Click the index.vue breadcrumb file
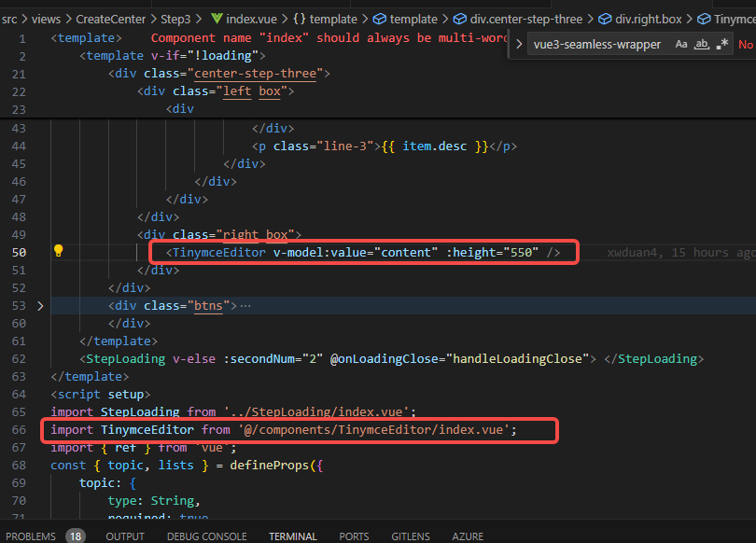 point(251,20)
